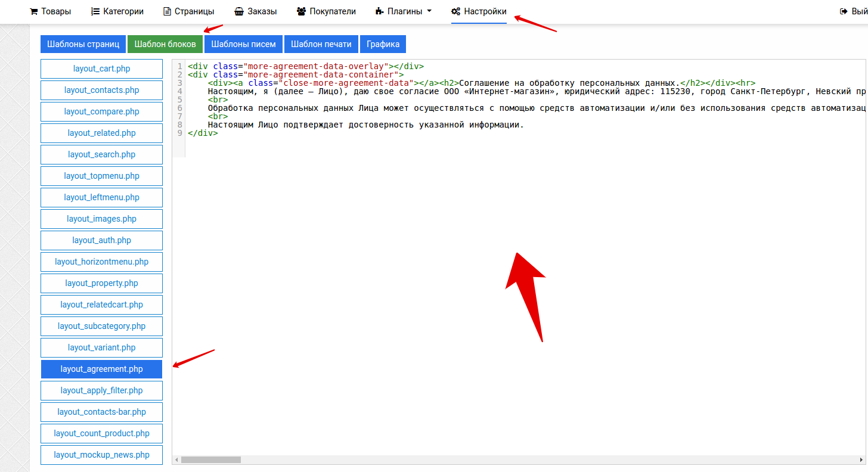Open the Заказы menu item
Image resolution: width=868 pixels, height=472 pixels.
pos(256,11)
